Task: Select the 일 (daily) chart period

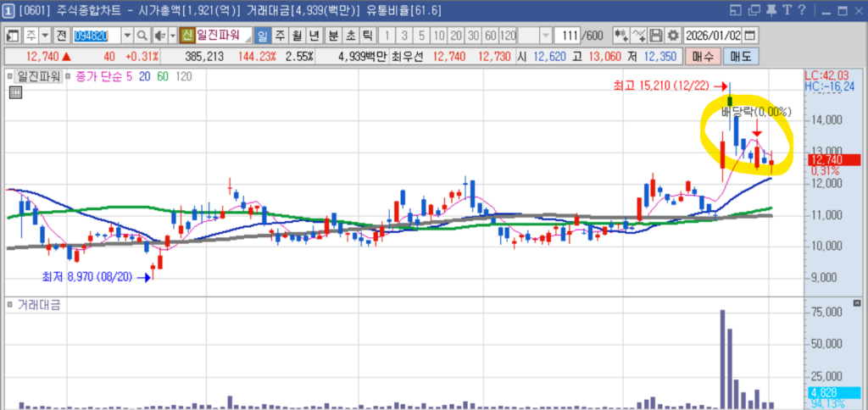Action: [262, 36]
